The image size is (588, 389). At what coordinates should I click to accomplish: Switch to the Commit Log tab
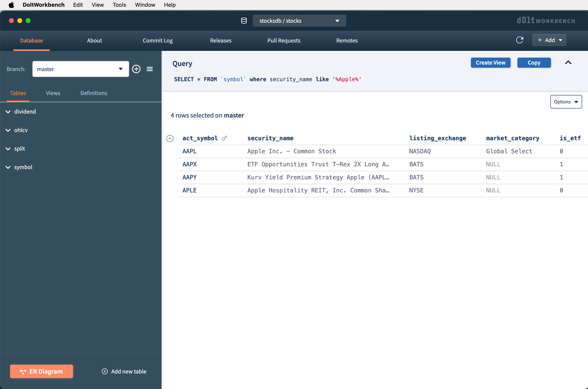coord(158,40)
